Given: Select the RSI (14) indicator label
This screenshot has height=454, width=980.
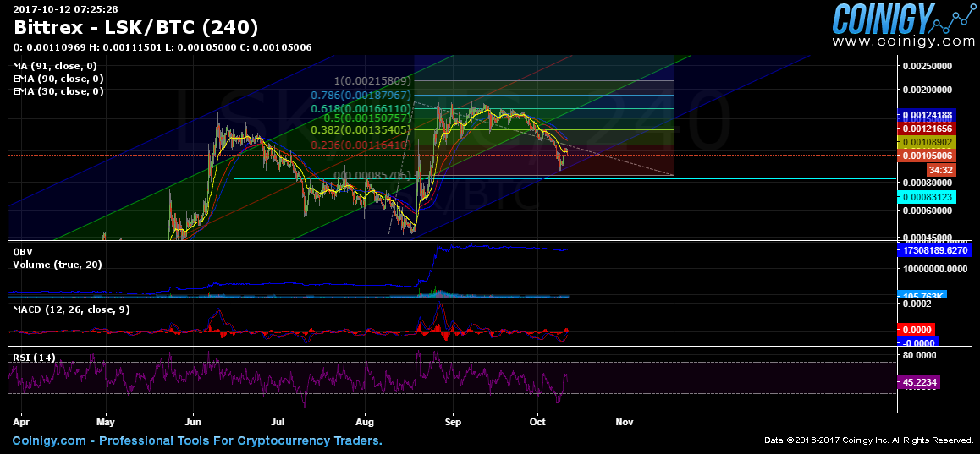Looking at the screenshot, I should (x=35, y=358).
